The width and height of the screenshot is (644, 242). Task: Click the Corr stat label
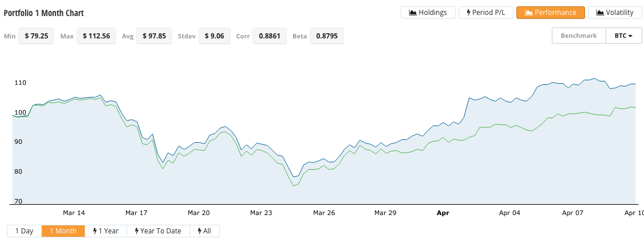click(243, 36)
